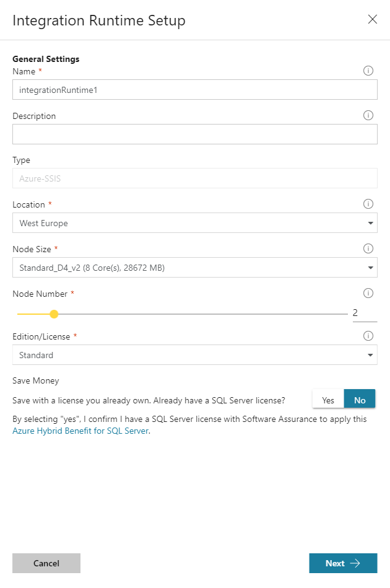Click the Cancel button
The width and height of the screenshot is (390, 588).
pyautogui.click(x=46, y=563)
